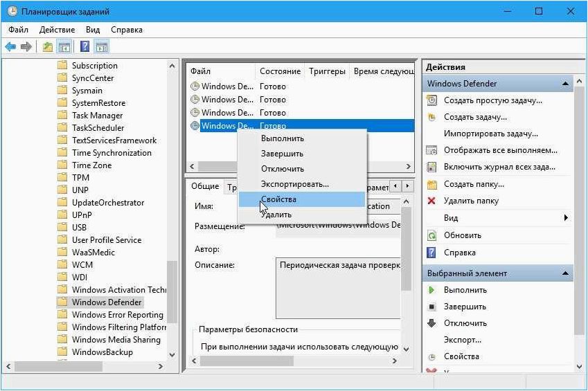Select the User Profile Service folder

107,240
